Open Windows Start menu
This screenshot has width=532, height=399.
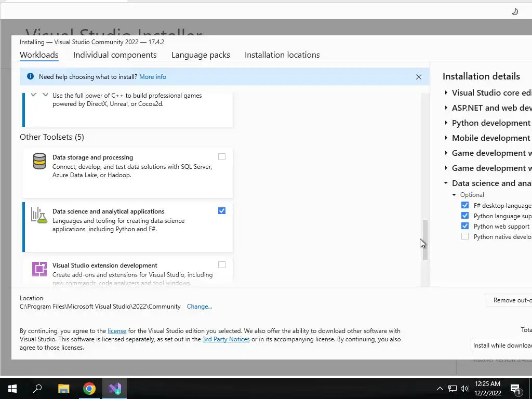[x=12, y=389]
